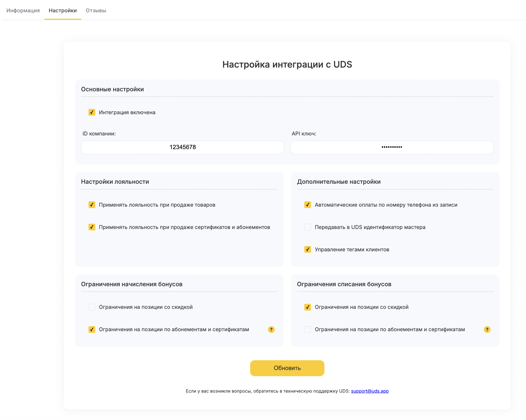Enable passing master identifier to UDS

[x=308, y=227]
